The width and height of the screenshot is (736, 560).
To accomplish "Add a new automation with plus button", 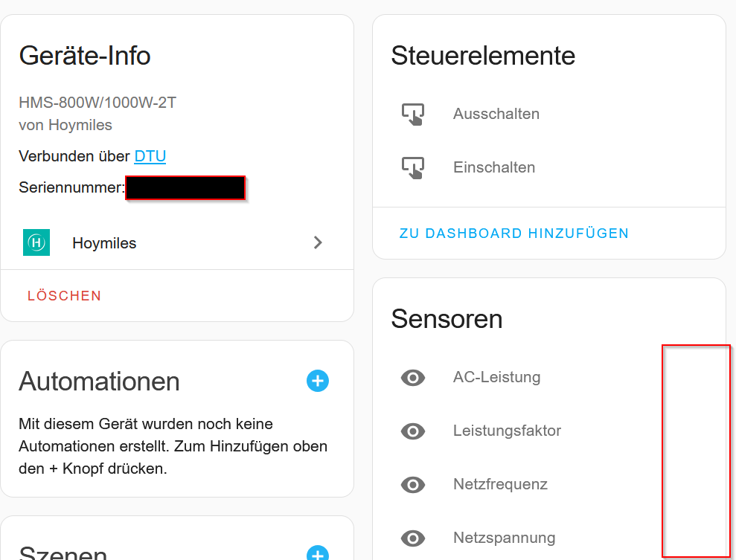I will (x=318, y=381).
